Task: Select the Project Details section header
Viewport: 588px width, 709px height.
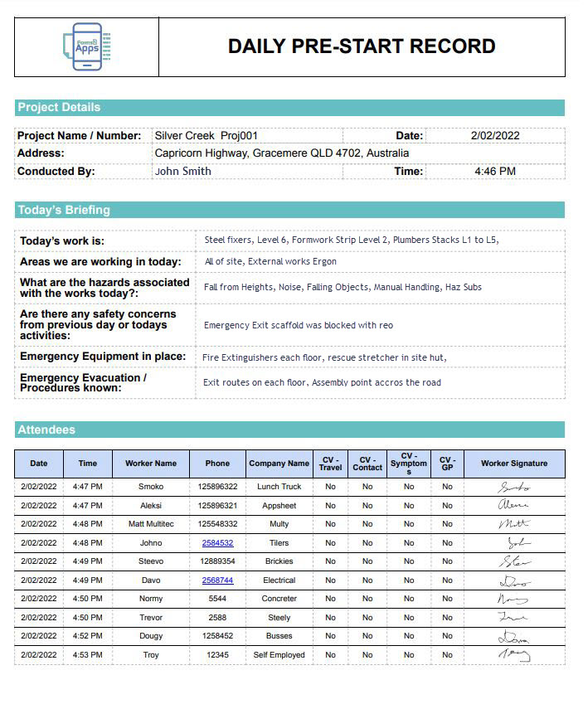Action: pos(59,108)
